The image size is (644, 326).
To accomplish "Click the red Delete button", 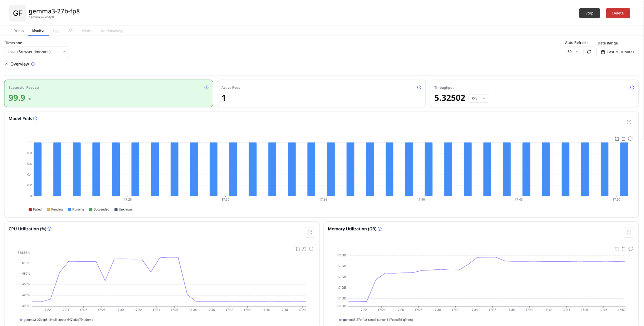I will click(617, 13).
